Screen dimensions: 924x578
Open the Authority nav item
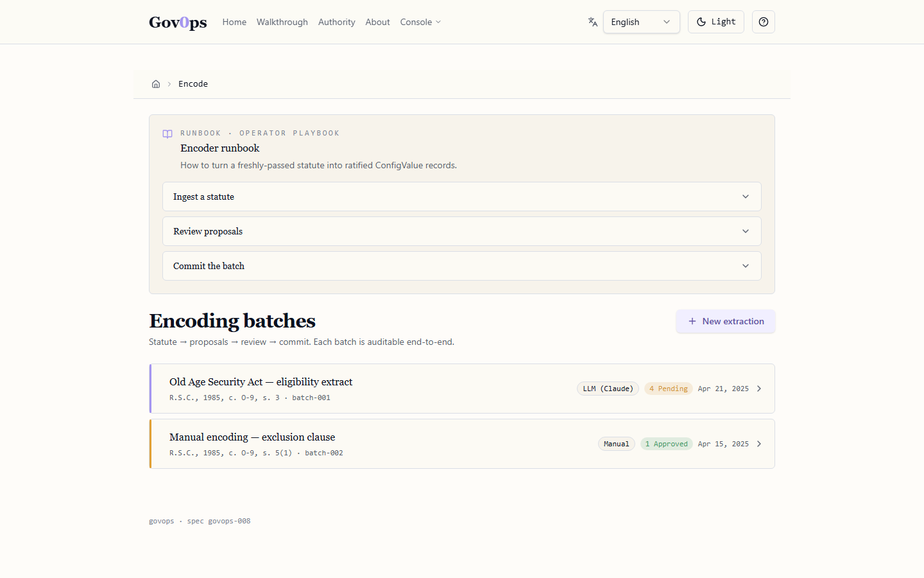pos(337,22)
